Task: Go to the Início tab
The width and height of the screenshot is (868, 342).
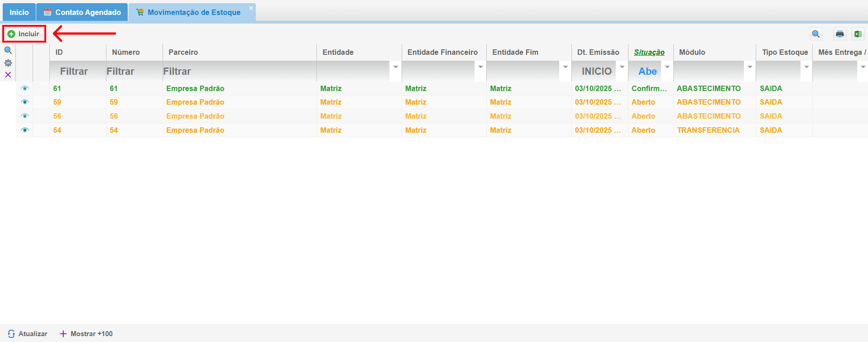Action: [x=19, y=12]
